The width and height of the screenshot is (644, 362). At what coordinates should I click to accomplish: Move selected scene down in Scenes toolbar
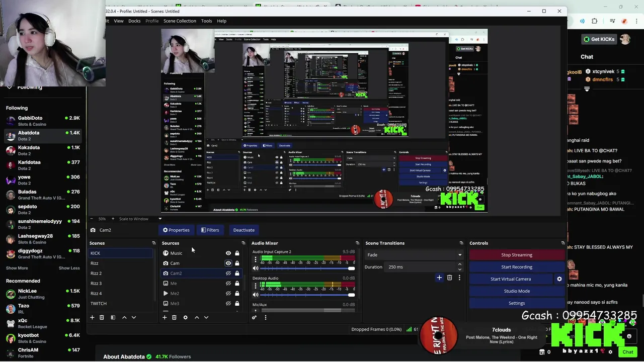click(134, 317)
